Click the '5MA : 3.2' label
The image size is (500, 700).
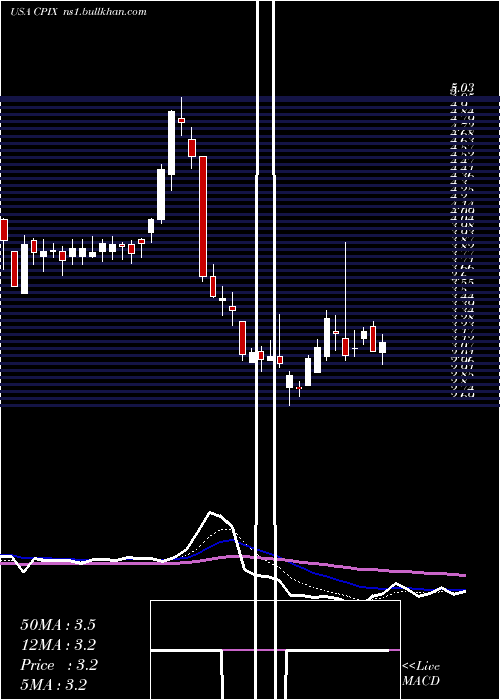click(54, 684)
